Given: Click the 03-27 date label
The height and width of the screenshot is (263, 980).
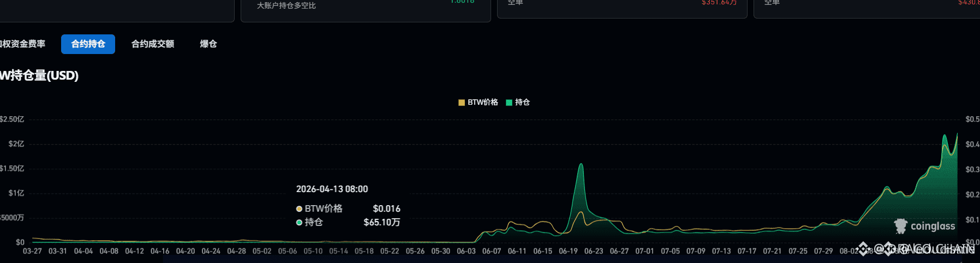Looking at the screenshot, I should [x=32, y=251].
